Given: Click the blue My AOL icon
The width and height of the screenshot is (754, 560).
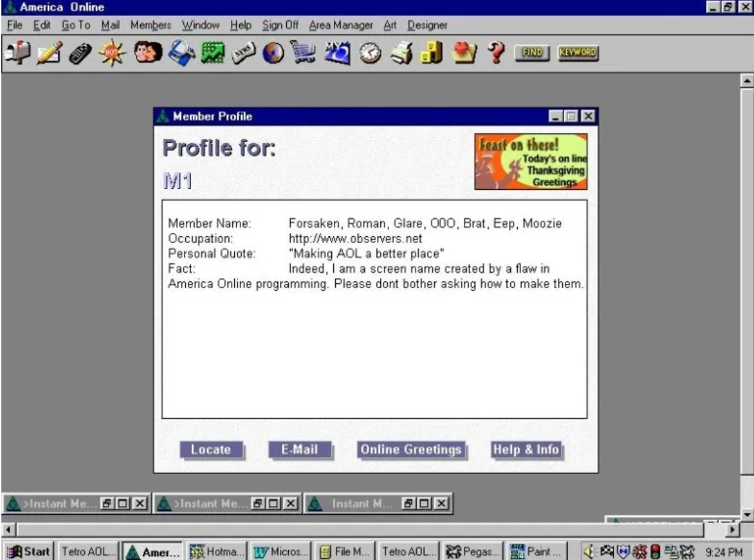Looking at the screenshot, I should (x=337, y=53).
